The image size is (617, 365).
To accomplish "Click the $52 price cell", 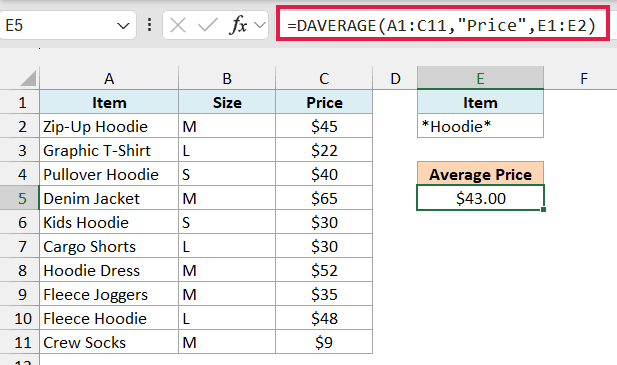I will tap(324, 270).
